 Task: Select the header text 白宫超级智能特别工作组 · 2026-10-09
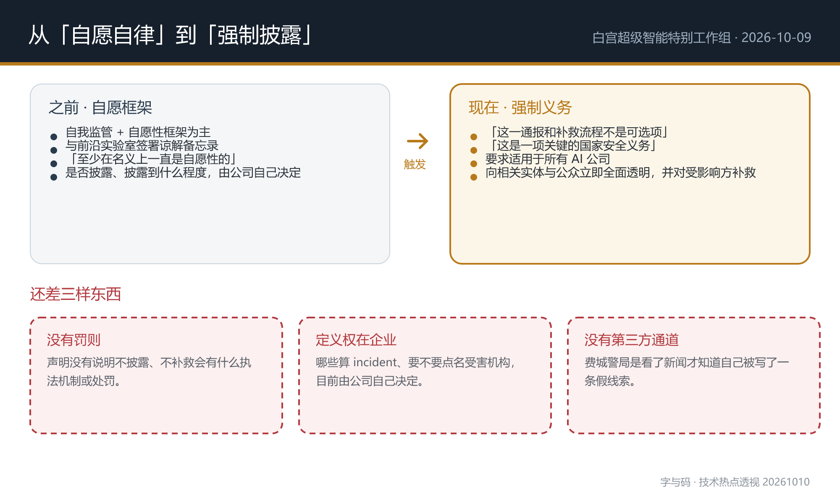click(701, 37)
